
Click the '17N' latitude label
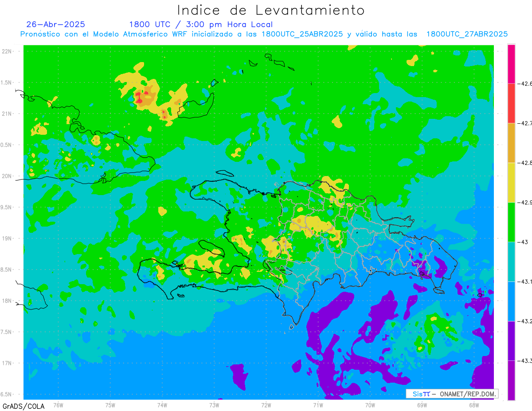coord(7,363)
